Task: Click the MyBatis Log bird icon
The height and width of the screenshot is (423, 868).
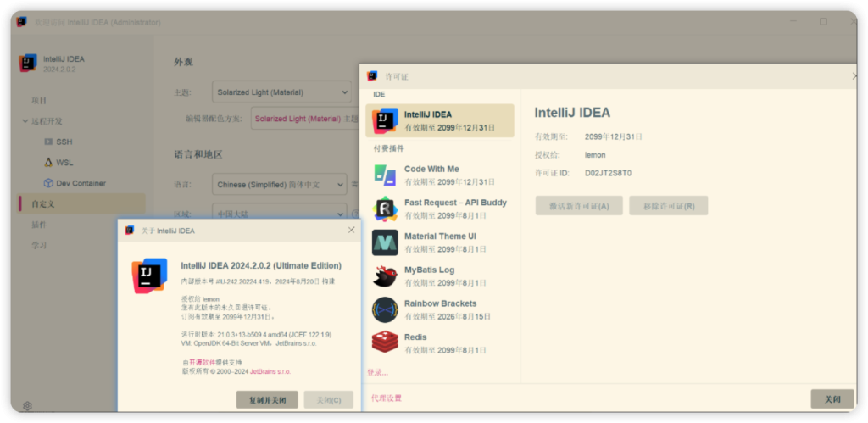Action: coord(385,276)
